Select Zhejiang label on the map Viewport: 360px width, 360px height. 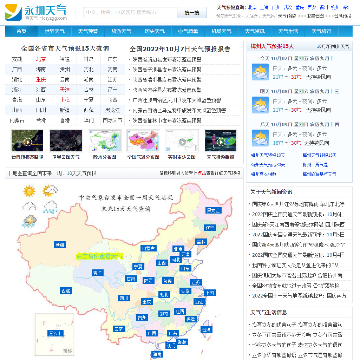(200, 302)
